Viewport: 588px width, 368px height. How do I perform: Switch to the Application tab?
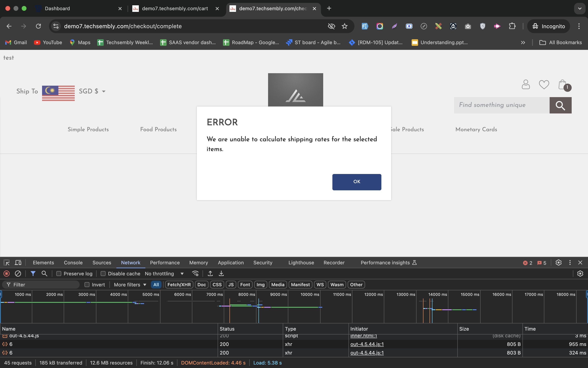[x=231, y=263]
